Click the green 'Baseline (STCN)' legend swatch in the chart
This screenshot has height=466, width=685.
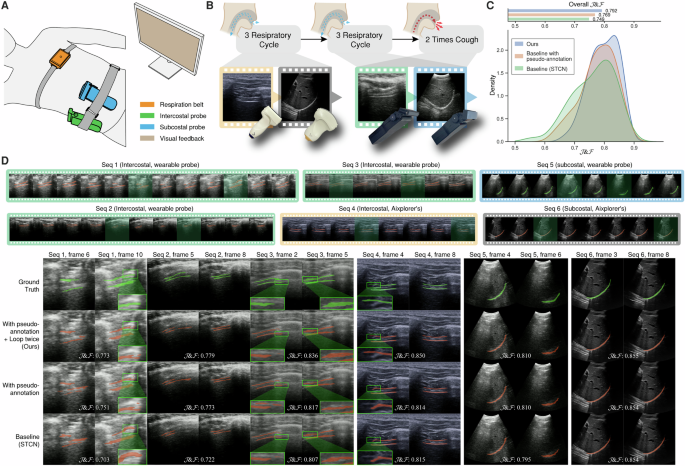[x=519, y=69]
